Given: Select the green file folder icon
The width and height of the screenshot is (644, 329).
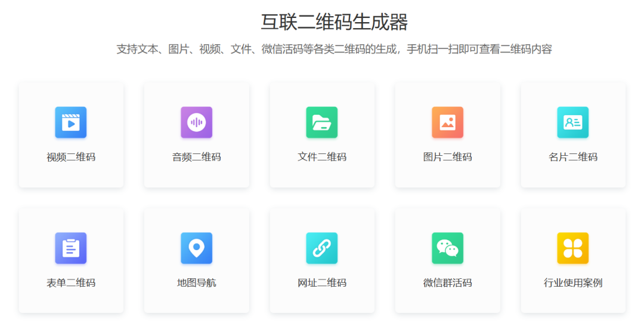Looking at the screenshot, I should coord(322,122).
